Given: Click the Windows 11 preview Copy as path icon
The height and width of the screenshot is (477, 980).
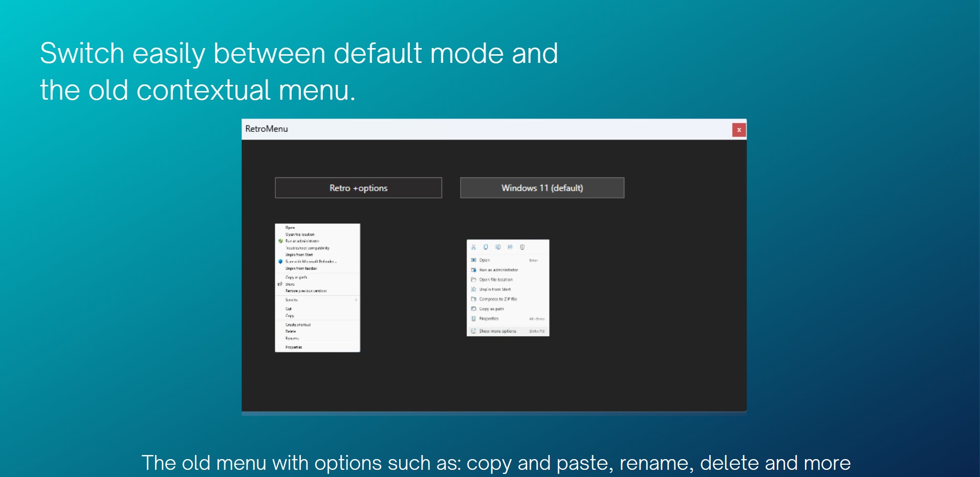Looking at the screenshot, I should point(473,309).
